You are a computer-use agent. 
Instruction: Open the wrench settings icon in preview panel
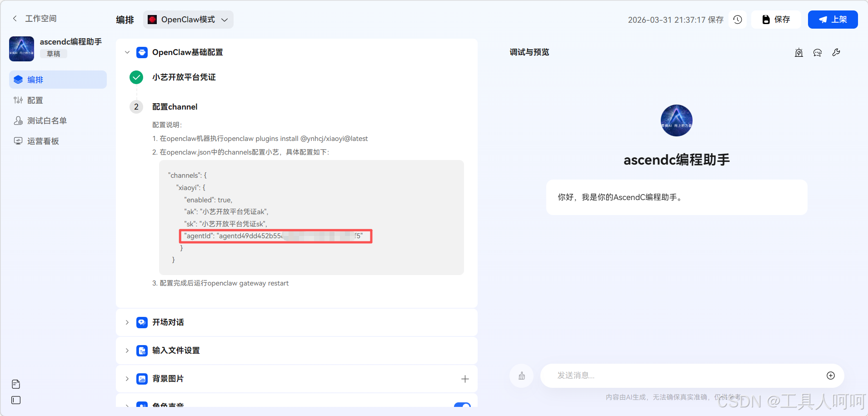(837, 52)
